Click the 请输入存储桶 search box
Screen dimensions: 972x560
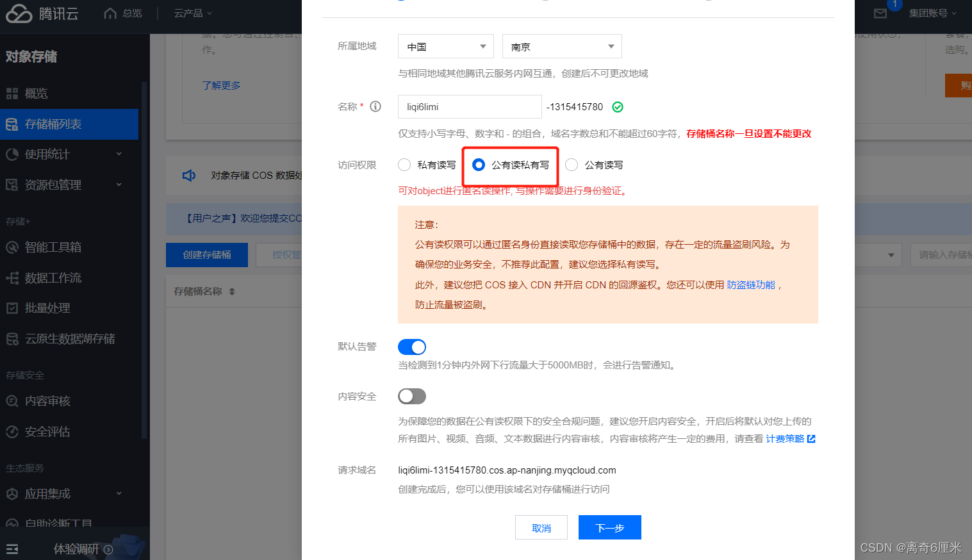(x=941, y=255)
